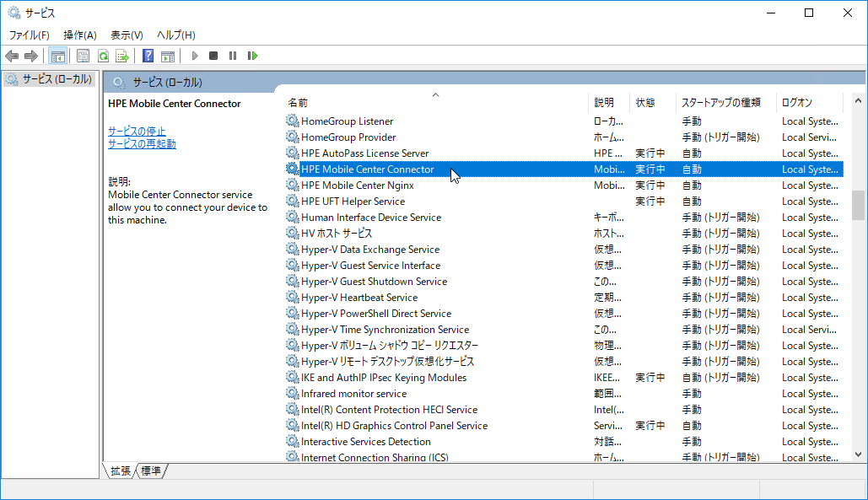Select the Hyper-V リモート デスクトップ仮想化サービス row
Viewport: 868px width, 500px height.
(x=564, y=361)
